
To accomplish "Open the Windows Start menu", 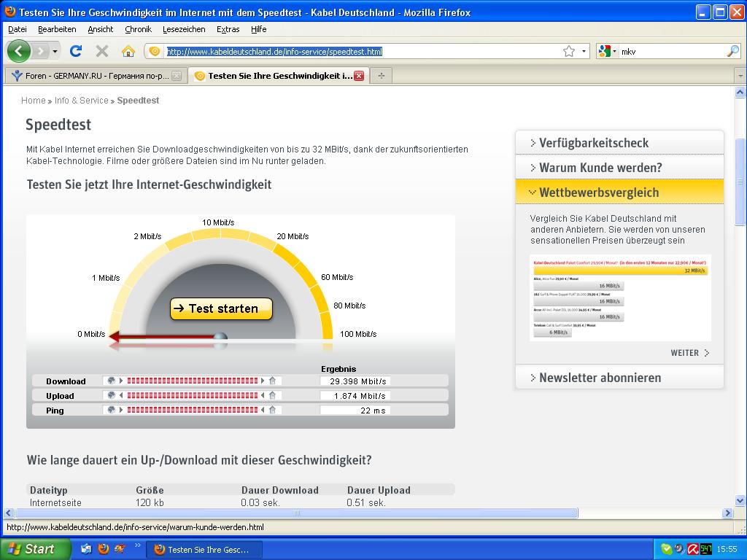I will 35,549.
